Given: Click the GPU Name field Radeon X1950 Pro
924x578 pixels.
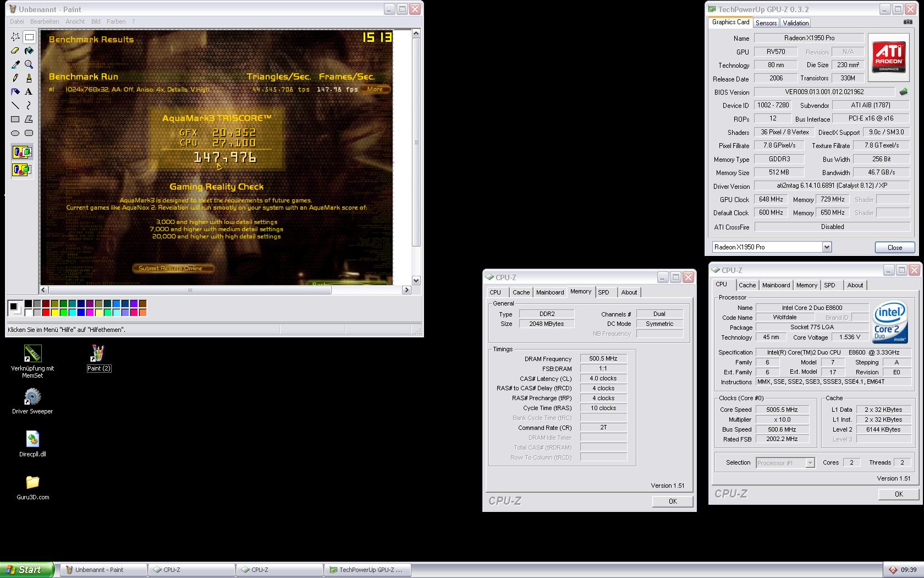Looking at the screenshot, I should pyautogui.click(x=809, y=38).
